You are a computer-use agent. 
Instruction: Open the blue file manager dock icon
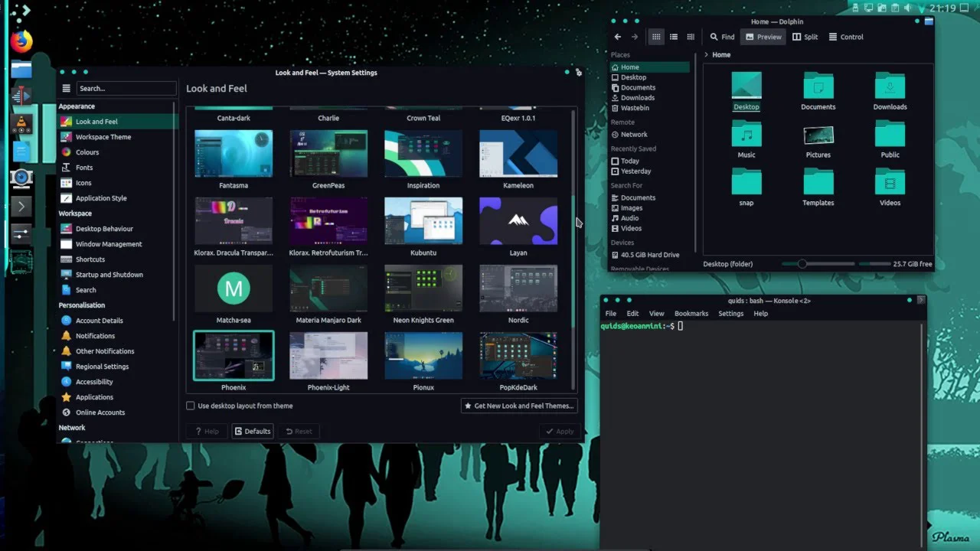click(x=21, y=70)
